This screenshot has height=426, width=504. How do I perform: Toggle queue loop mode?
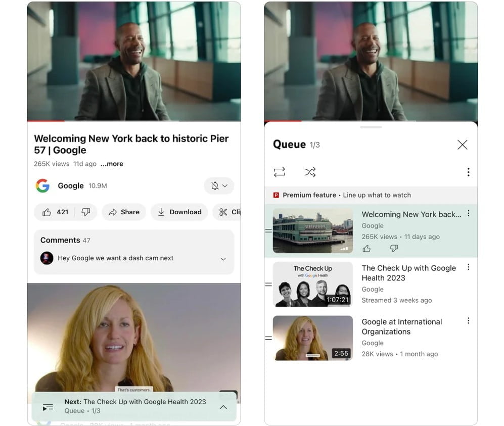[280, 172]
